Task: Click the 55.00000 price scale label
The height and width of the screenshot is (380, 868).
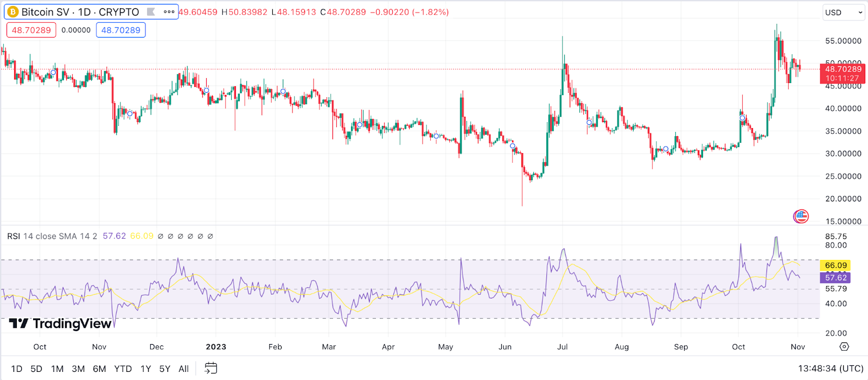Action: pos(844,41)
